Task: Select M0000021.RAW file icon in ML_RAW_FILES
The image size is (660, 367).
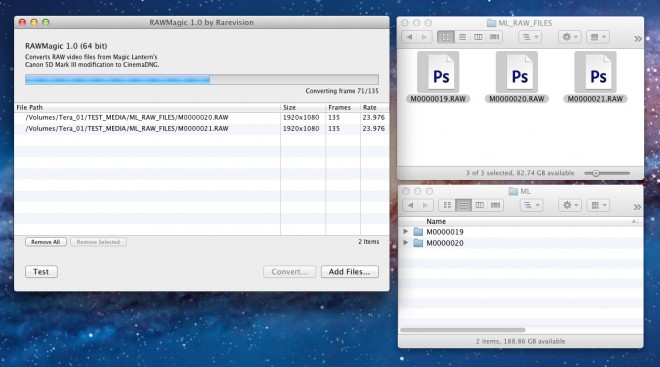Action: 596,72
